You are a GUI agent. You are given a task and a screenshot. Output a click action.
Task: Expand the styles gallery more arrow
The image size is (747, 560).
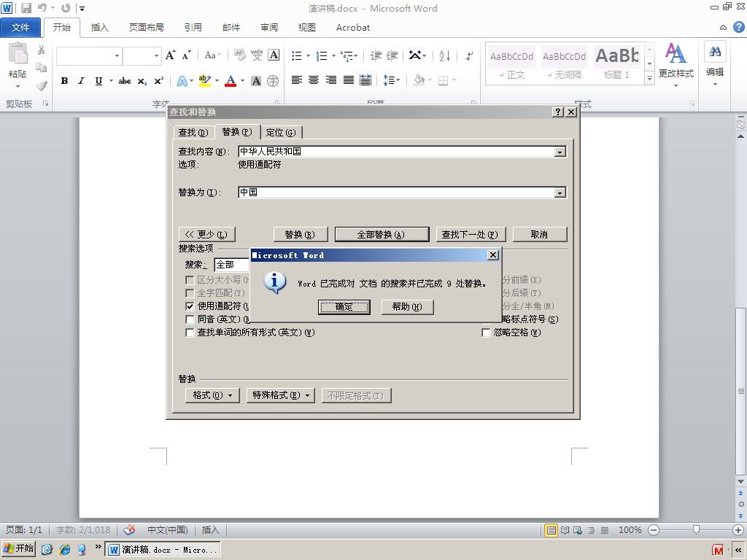pyautogui.click(x=649, y=78)
